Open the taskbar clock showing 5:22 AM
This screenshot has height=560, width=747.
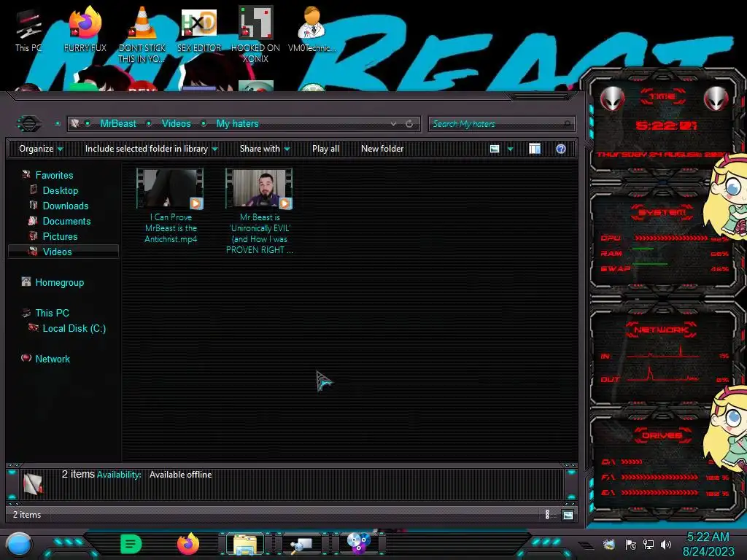point(708,544)
